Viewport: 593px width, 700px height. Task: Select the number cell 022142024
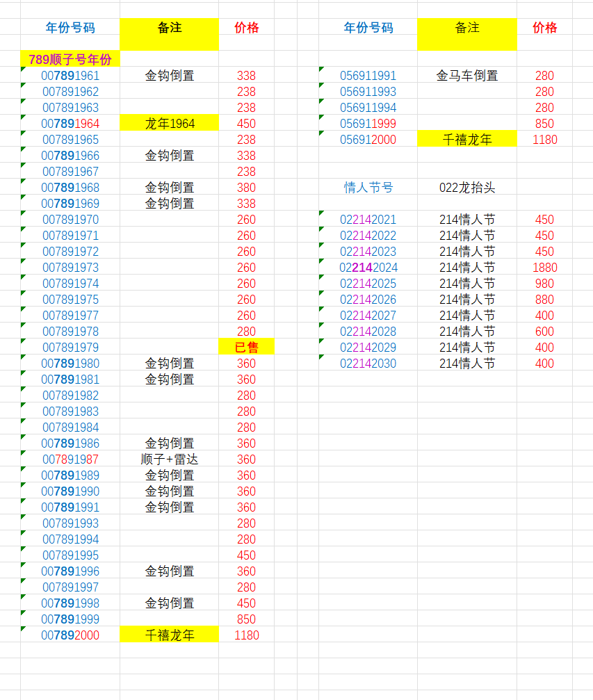368,268
